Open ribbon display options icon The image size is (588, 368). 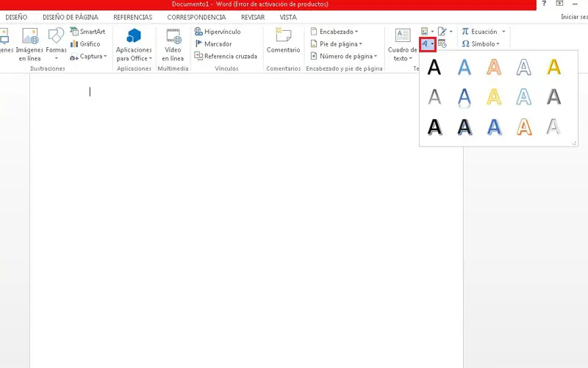click(x=559, y=4)
